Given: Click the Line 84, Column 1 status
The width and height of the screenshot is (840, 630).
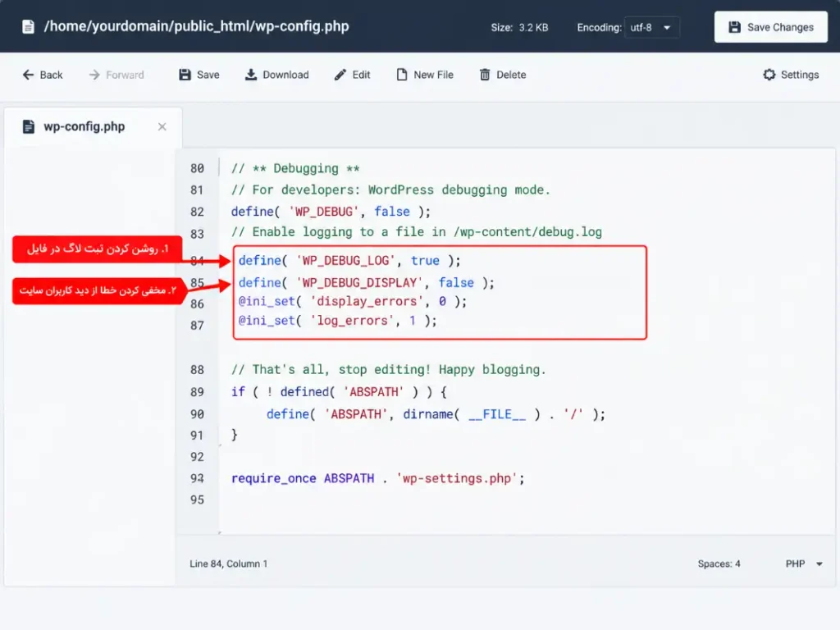Looking at the screenshot, I should coord(228,564).
